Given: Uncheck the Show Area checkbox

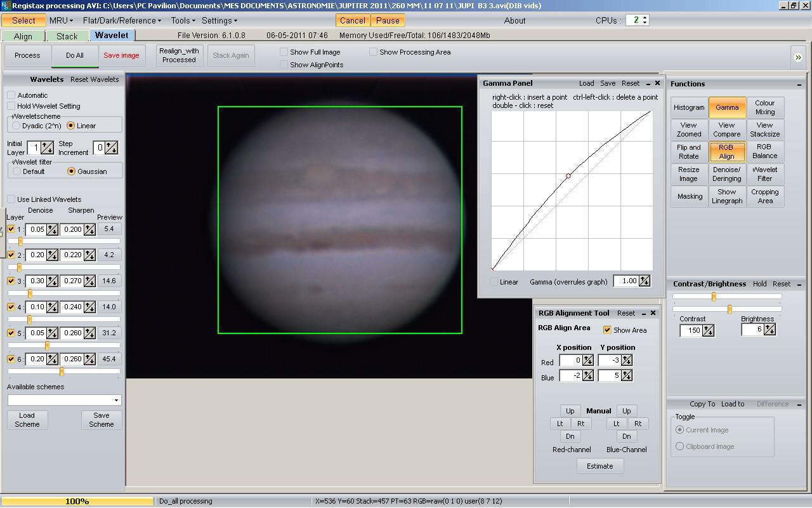Looking at the screenshot, I should 607,330.
